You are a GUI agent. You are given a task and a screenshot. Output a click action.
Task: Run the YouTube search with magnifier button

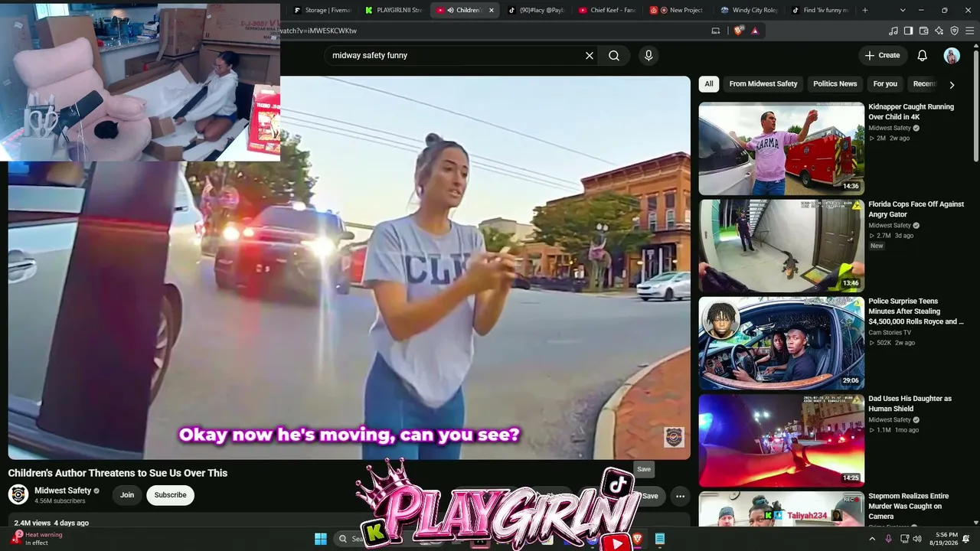[614, 56]
